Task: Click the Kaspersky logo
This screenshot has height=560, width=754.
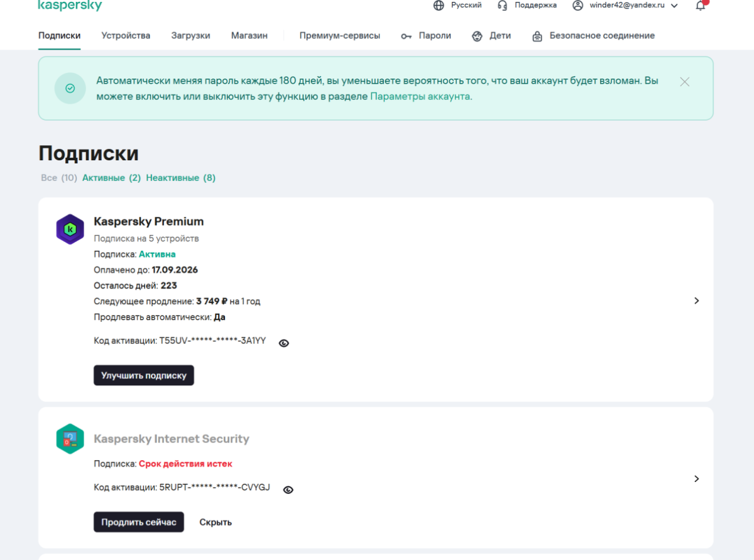Action: [70, 5]
